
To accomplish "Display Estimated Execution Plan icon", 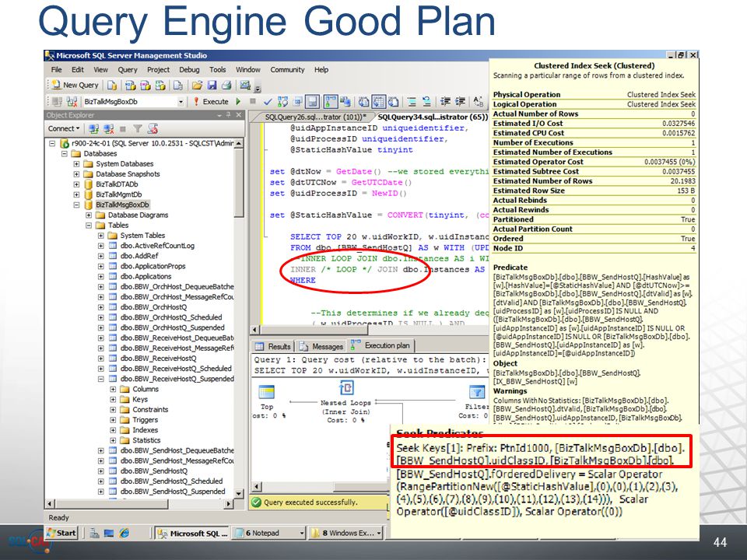I will [x=282, y=101].
